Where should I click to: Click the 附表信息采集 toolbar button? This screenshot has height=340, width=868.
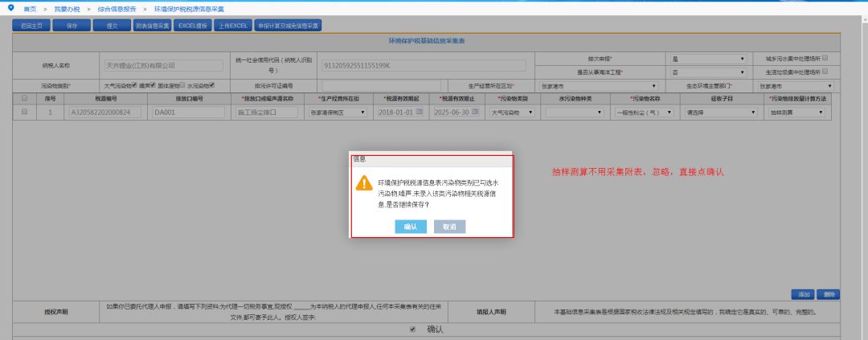(152, 26)
